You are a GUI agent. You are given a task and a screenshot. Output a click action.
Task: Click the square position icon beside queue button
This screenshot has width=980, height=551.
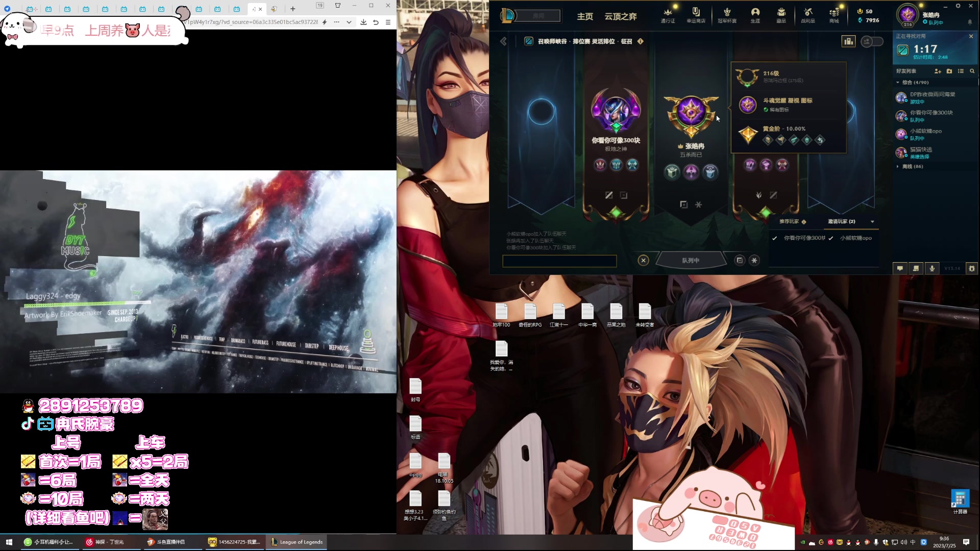(740, 260)
